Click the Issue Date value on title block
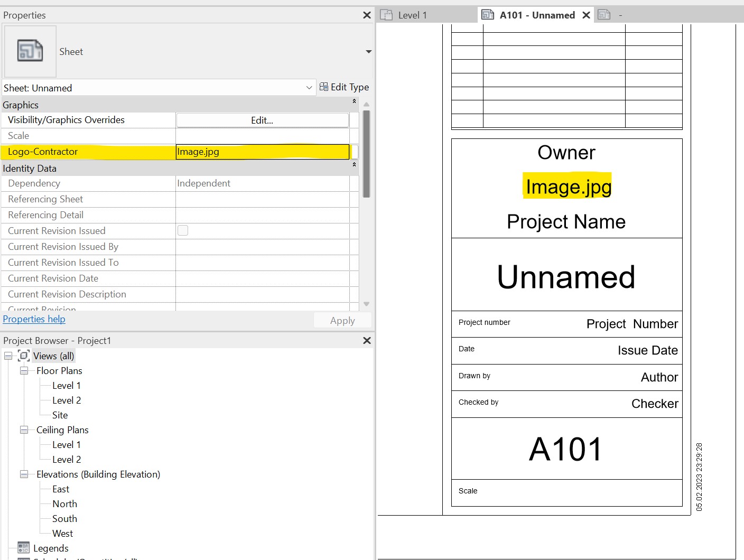744x560 pixels. [x=648, y=350]
